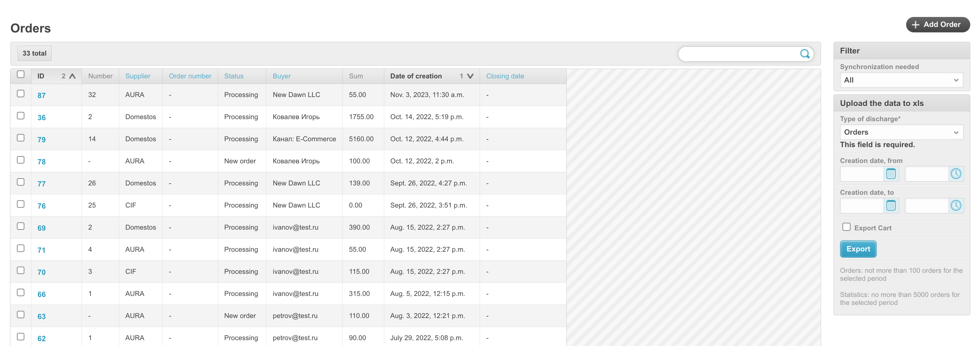980x346 pixels.
Task: Sort table by Status column header
Action: (x=234, y=76)
